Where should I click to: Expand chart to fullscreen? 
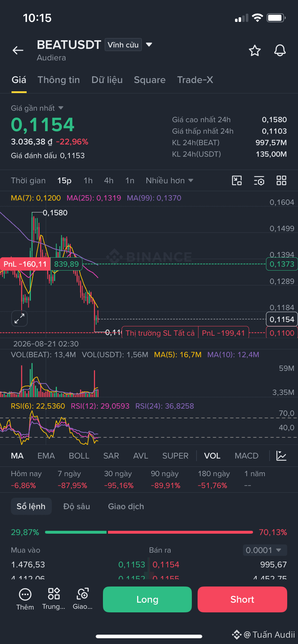(x=19, y=318)
